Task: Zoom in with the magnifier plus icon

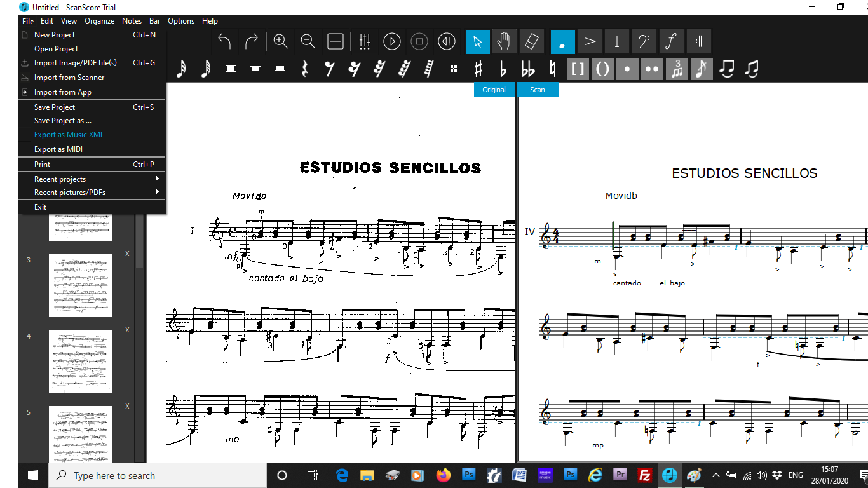Action: coord(281,42)
